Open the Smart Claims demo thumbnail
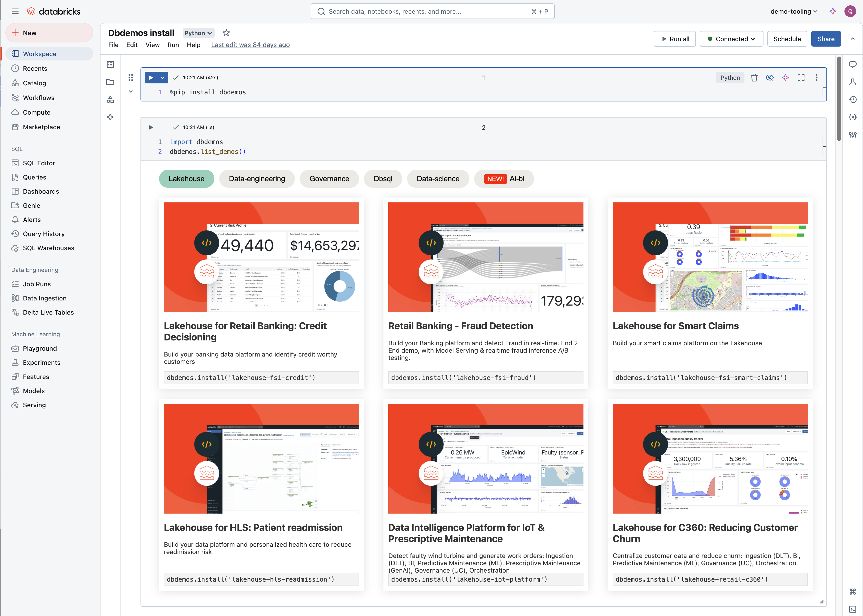The image size is (863, 616). coord(710,257)
